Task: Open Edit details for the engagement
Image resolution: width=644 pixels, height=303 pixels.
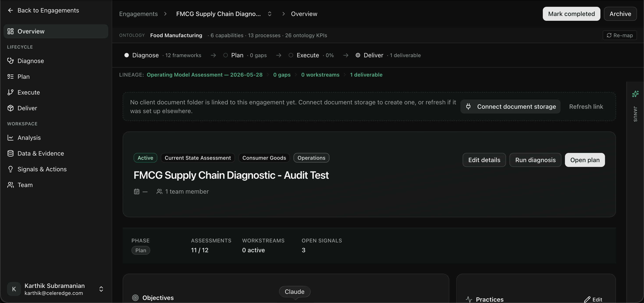Action: (x=484, y=160)
